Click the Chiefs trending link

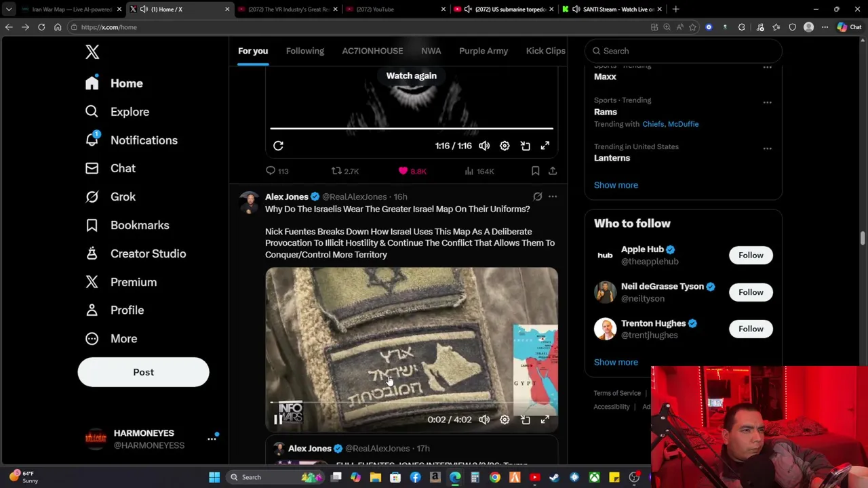pos(653,124)
